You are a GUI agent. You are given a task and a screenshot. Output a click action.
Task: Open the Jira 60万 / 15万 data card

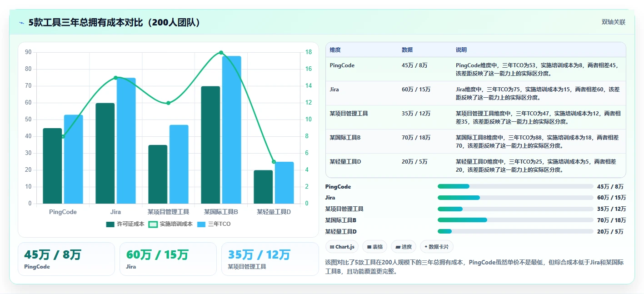pos(168,259)
